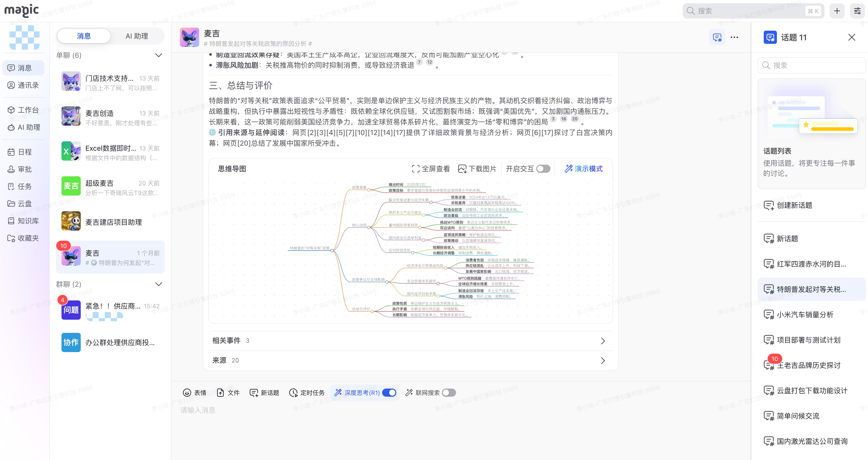Enable the 联网搜索 toggle
The width and height of the screenshot is (868, 460).
(449, 393)
